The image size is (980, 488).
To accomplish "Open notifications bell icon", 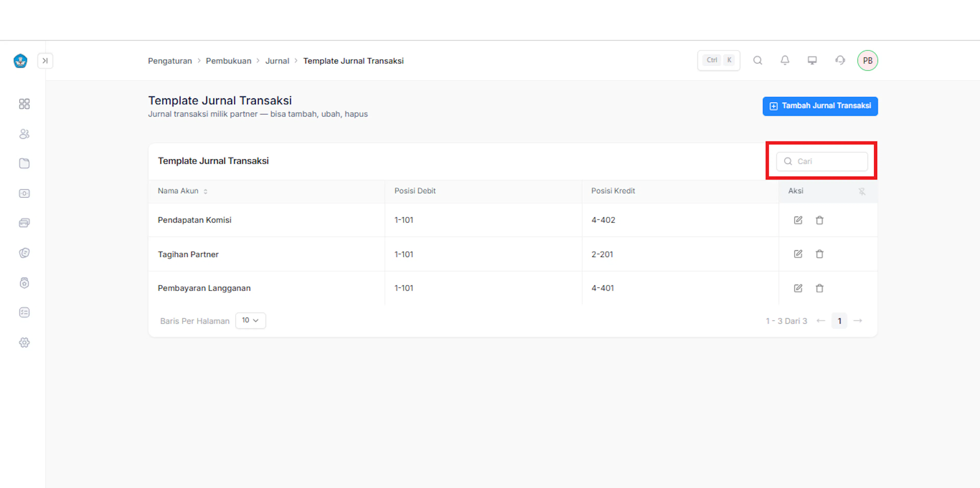I will click(x=785, y=60).
